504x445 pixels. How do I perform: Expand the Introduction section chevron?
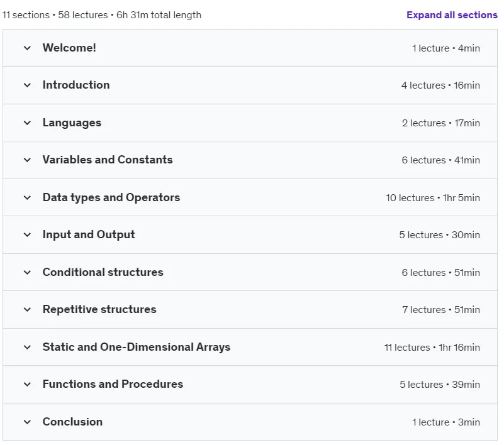27,85
